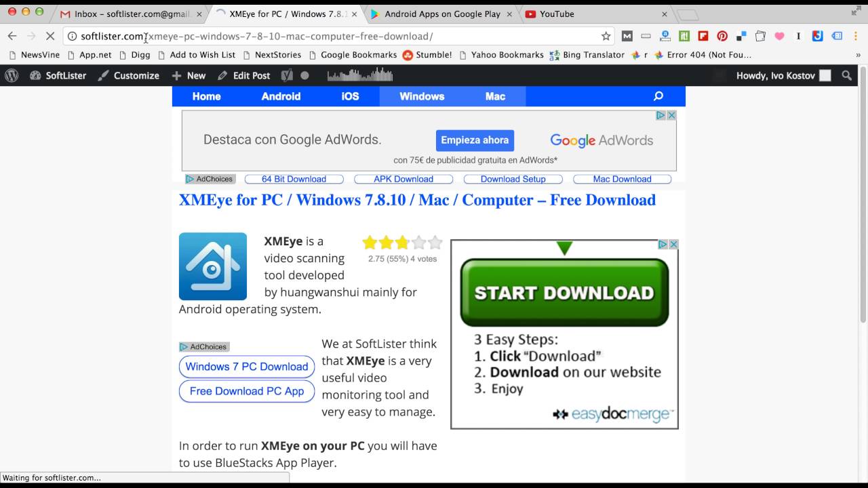Click the Pinterest extension icon
This screenshot has width=868, height=488.
click(722, 36)
